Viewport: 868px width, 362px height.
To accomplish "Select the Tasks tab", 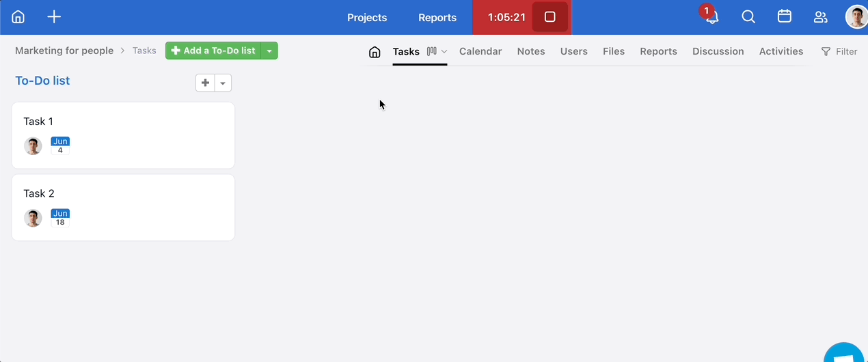I will 406,52.
